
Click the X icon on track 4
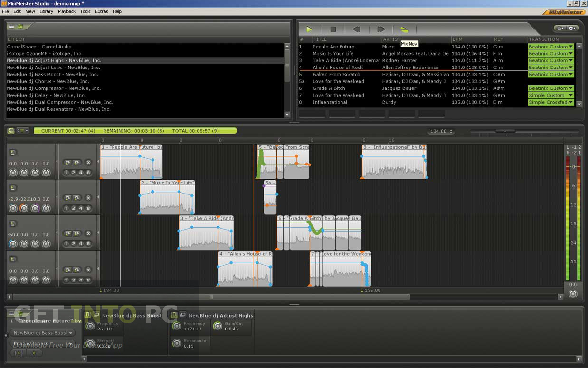coord(88,269)
